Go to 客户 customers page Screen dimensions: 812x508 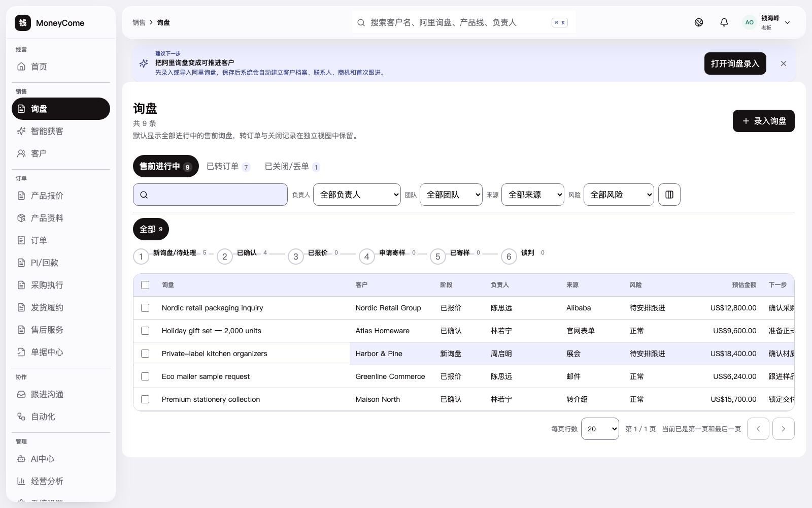pos(60,153)
